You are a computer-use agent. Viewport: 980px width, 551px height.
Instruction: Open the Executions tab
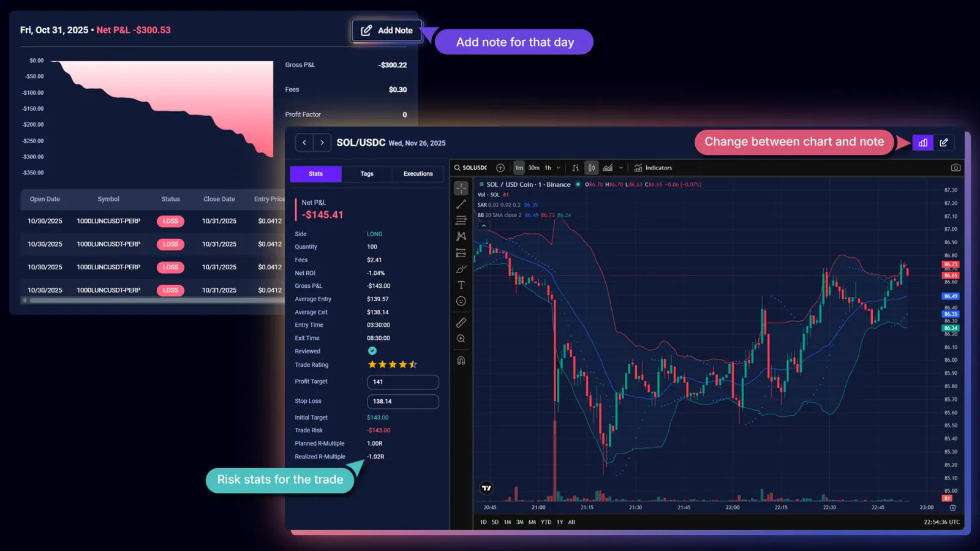point(418,174)
